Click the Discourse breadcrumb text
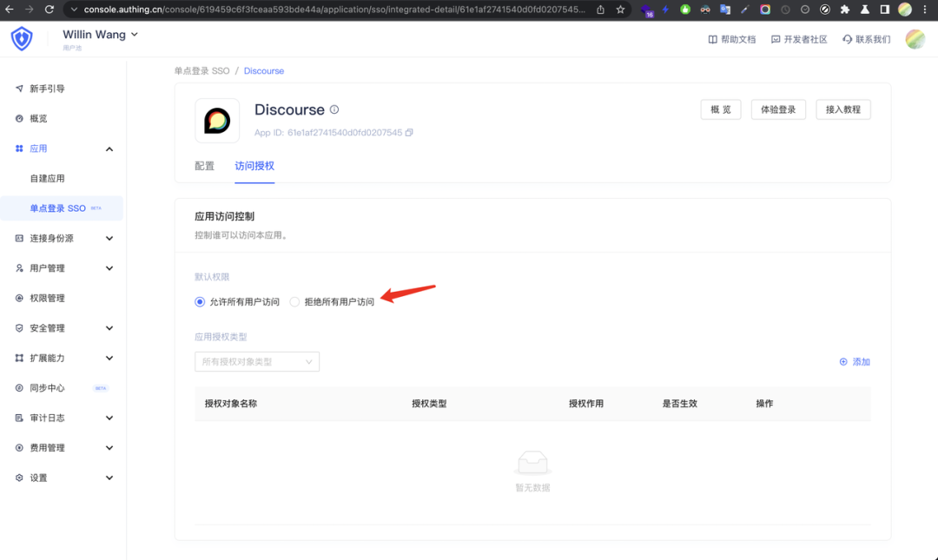938x560 pixels. (x=264, y=70)
